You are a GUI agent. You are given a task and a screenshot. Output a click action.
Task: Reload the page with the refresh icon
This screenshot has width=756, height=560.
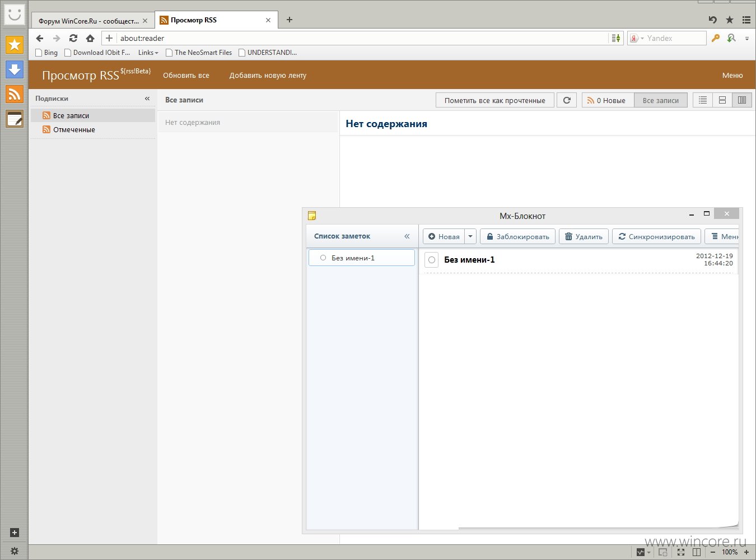pyautogui.click(x=73, y=38)
